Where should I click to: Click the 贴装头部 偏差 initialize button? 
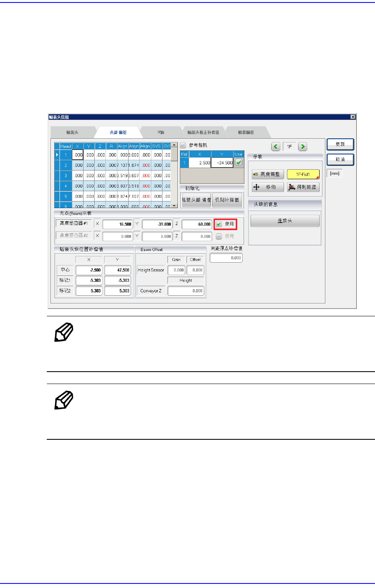(196, 200)
